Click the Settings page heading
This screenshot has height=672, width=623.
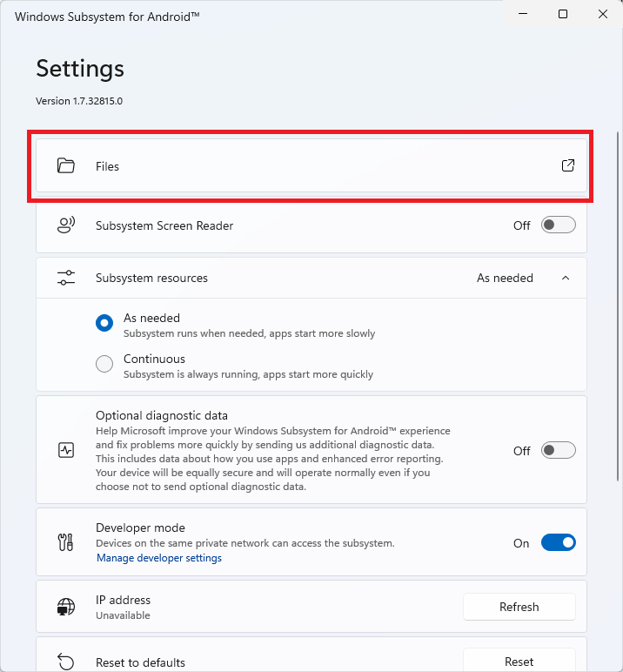[80, 69]
